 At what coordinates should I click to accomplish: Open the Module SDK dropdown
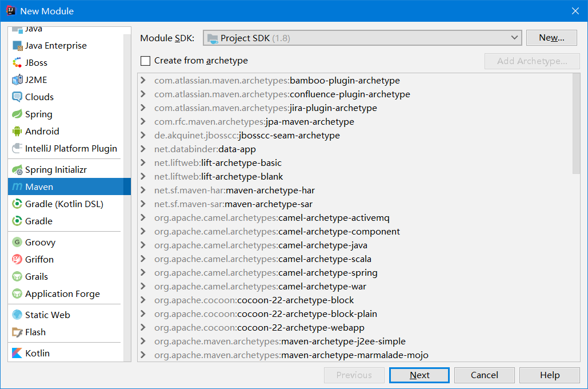point(362,38)
